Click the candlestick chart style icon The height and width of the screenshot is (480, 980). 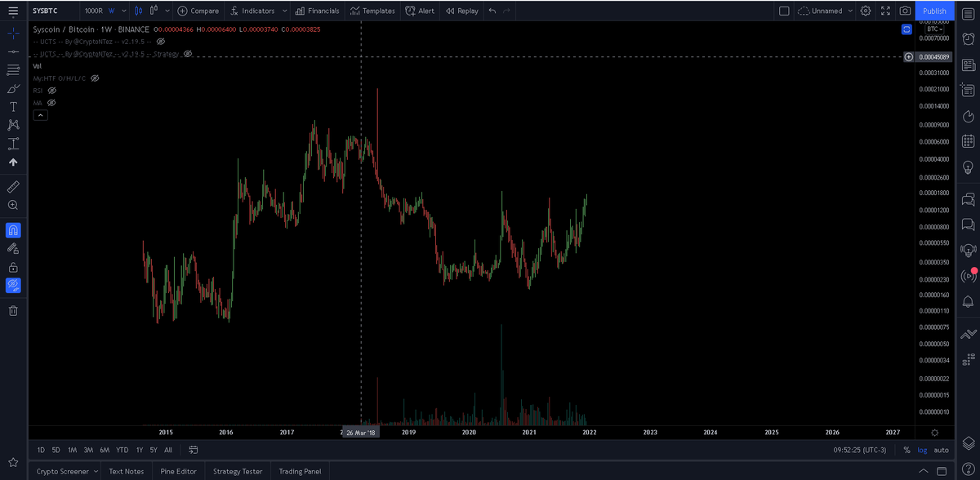139,11
